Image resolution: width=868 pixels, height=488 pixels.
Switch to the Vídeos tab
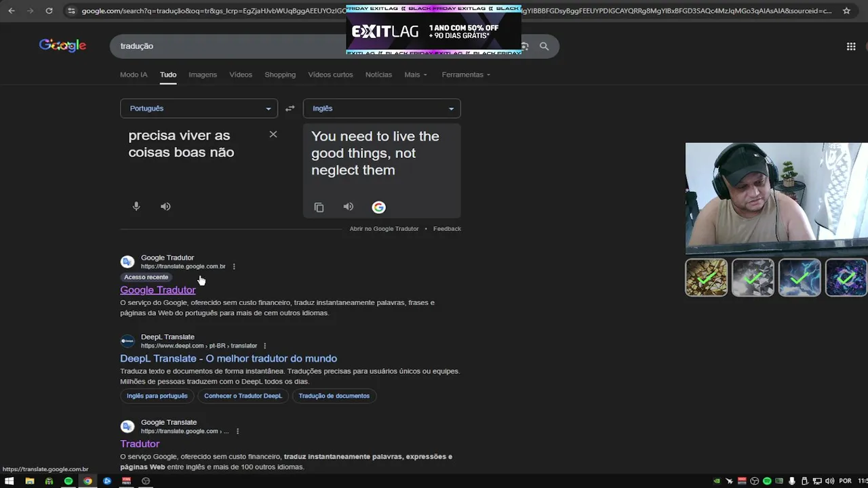click(241, 75)
